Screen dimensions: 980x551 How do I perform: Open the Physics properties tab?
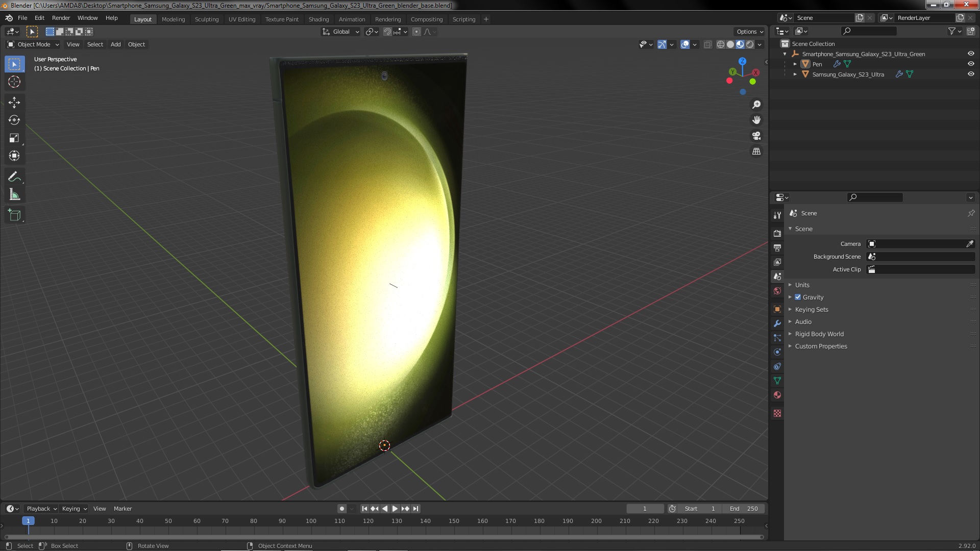pos(777,352)
